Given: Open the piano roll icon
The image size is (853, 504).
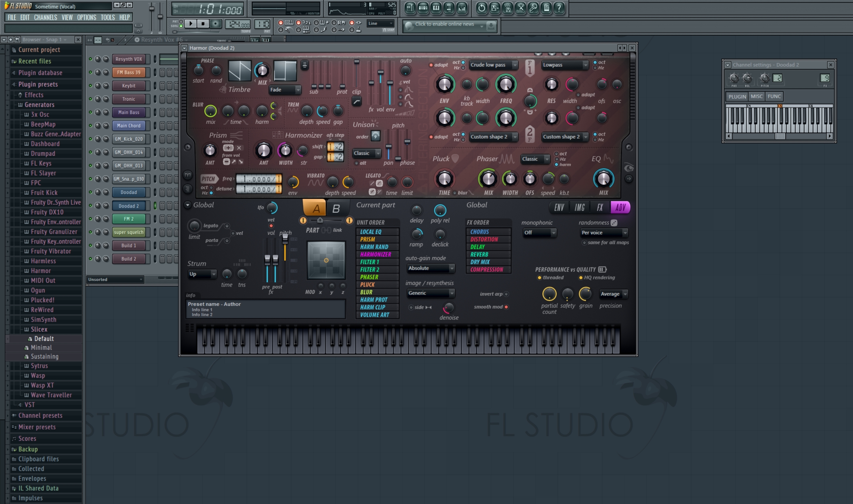Looking at the screenshot, I should (x=436, y=8).
